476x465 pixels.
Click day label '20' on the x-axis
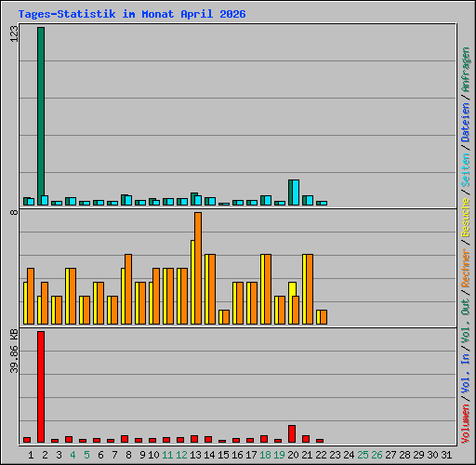pyautogui.click(x=293, y=455)
